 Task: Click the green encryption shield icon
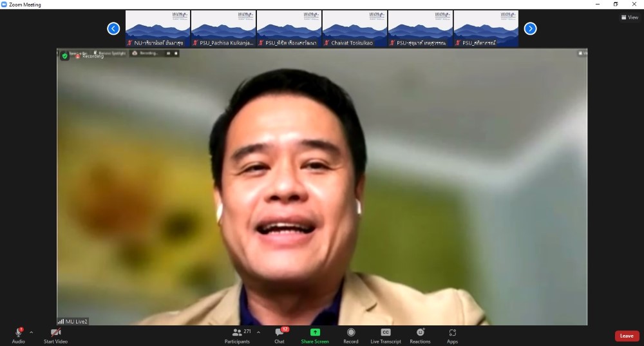coord(64,56)
